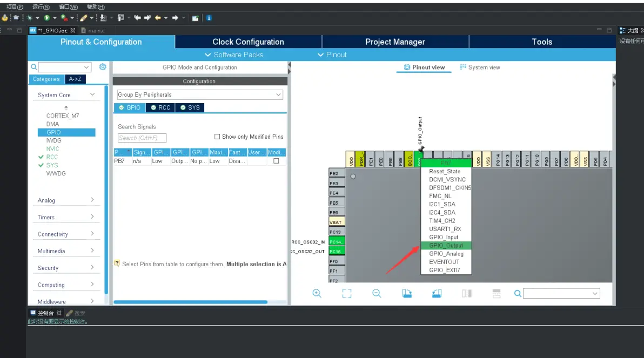The height and width of the screenshot is (358, 644).
Task: Rotate the chip view clockwise
Action: [x=407, y=293]
